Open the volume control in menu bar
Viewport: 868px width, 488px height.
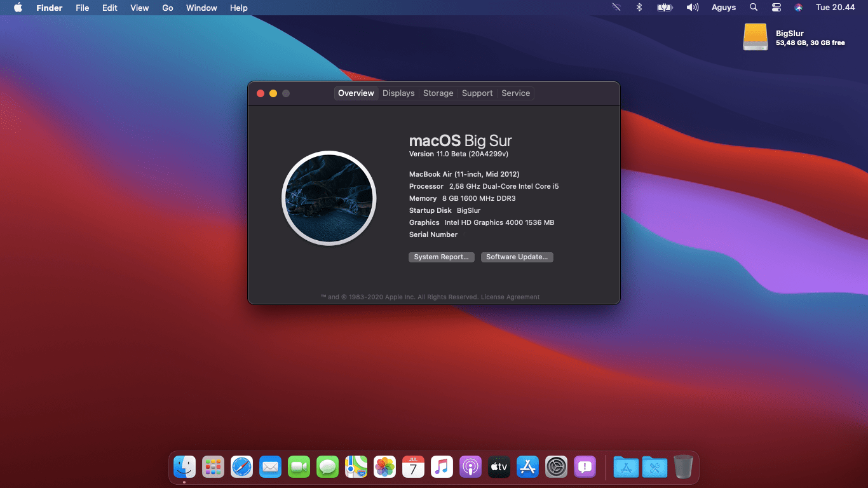coord(693,8)
